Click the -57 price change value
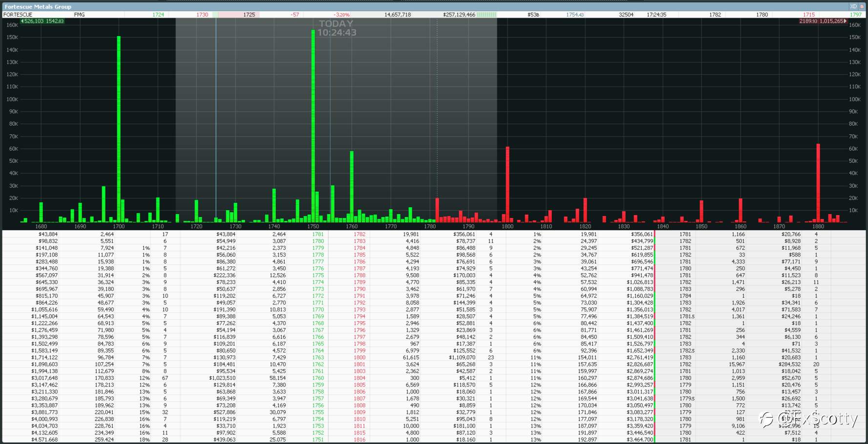This screenshot has width=868, height=444. (295, 15)
